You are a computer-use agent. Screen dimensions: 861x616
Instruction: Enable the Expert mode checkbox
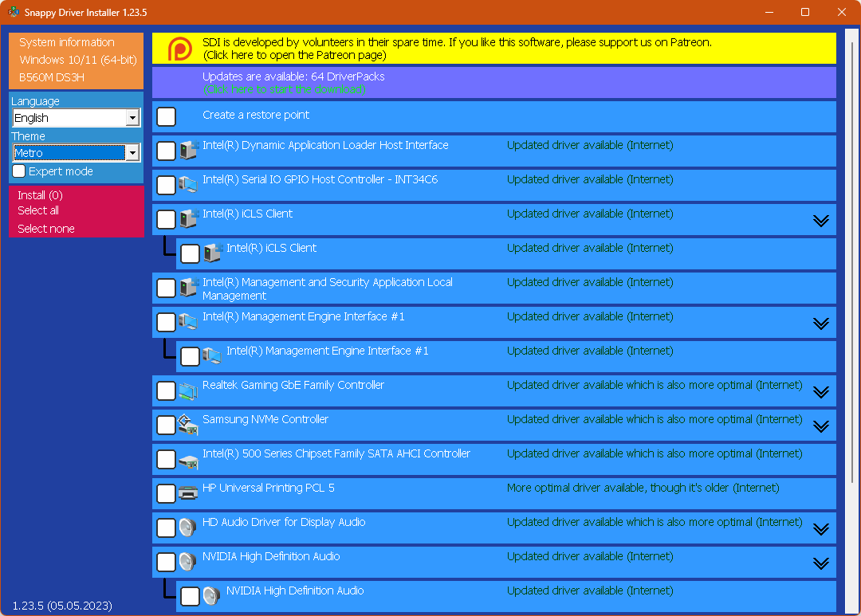[19, 171]
